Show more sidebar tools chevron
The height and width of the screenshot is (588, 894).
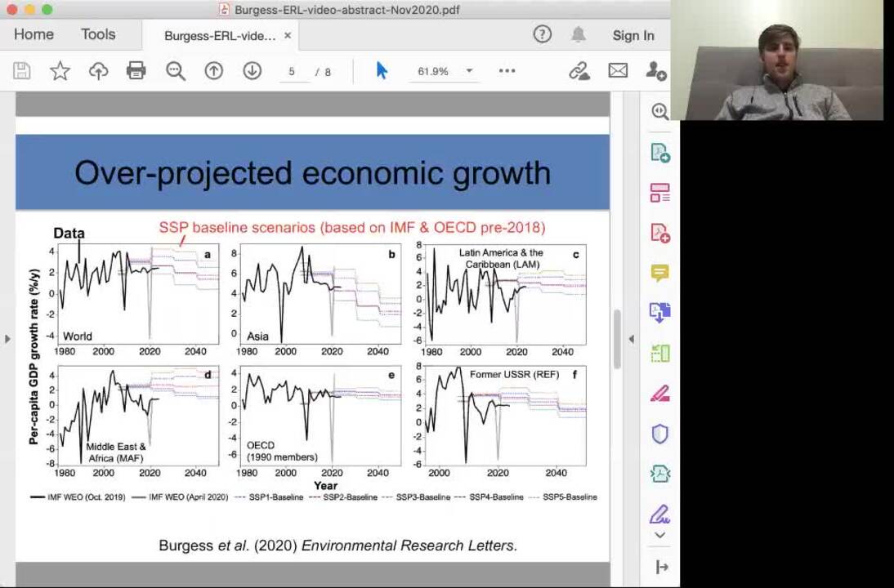coord(659,536)
